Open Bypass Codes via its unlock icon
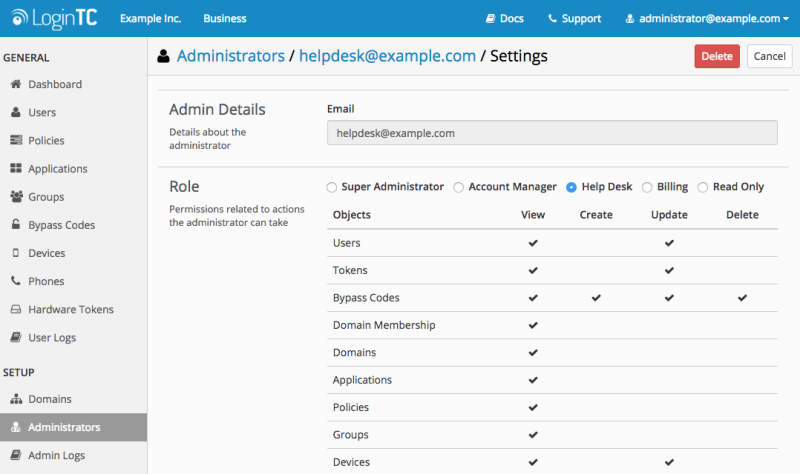 click(x=16, y=224)
